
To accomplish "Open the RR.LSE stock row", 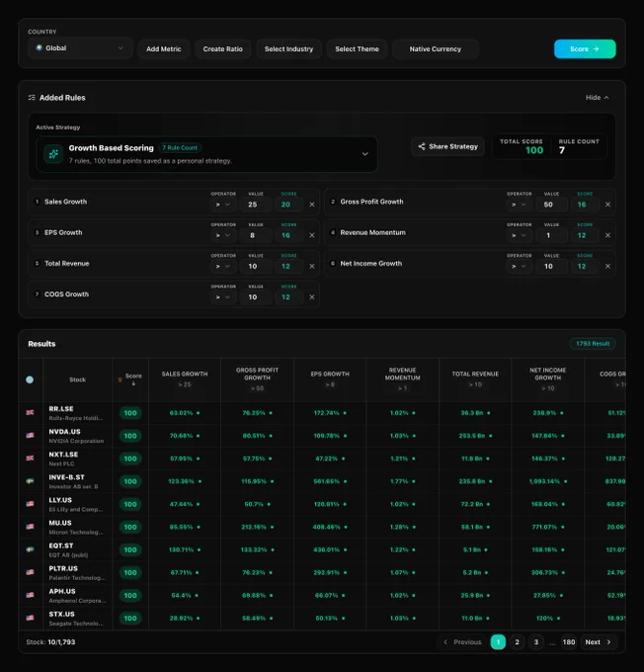I will (322, 413).
